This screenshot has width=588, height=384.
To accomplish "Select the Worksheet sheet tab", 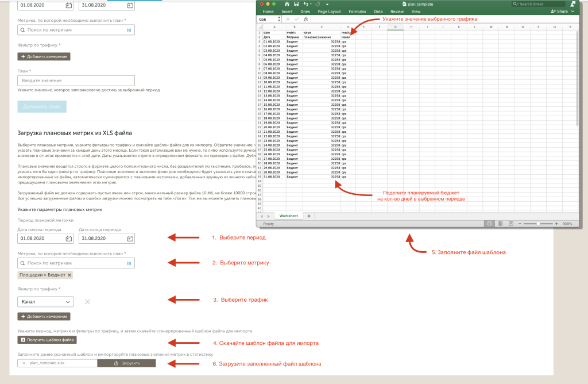I will coord(289,216).
